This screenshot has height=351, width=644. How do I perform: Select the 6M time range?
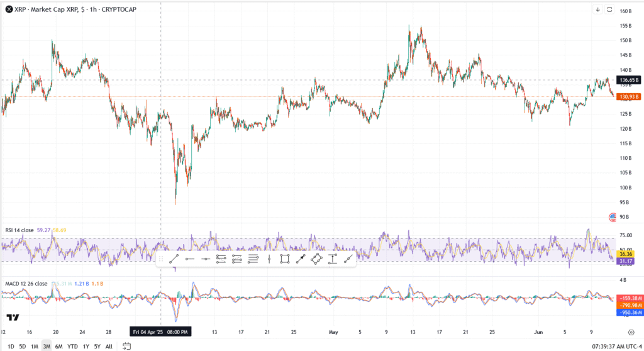(58, 346)
